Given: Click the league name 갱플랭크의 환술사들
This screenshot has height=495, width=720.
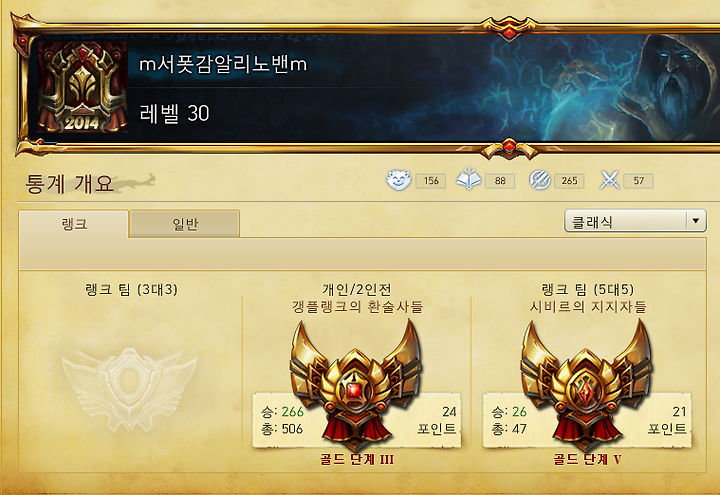Looking at the screenshot, I should 357,306.
